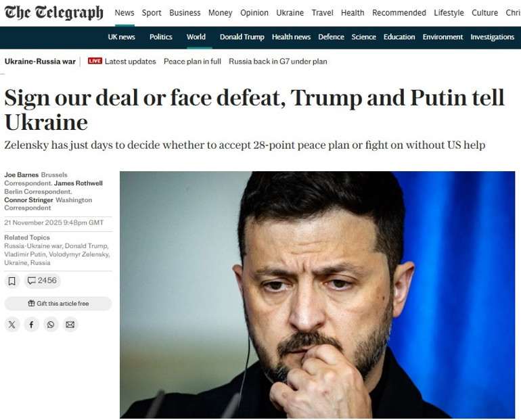
Task: Click The Telegraph logo
Action: (x=54, y=13)
